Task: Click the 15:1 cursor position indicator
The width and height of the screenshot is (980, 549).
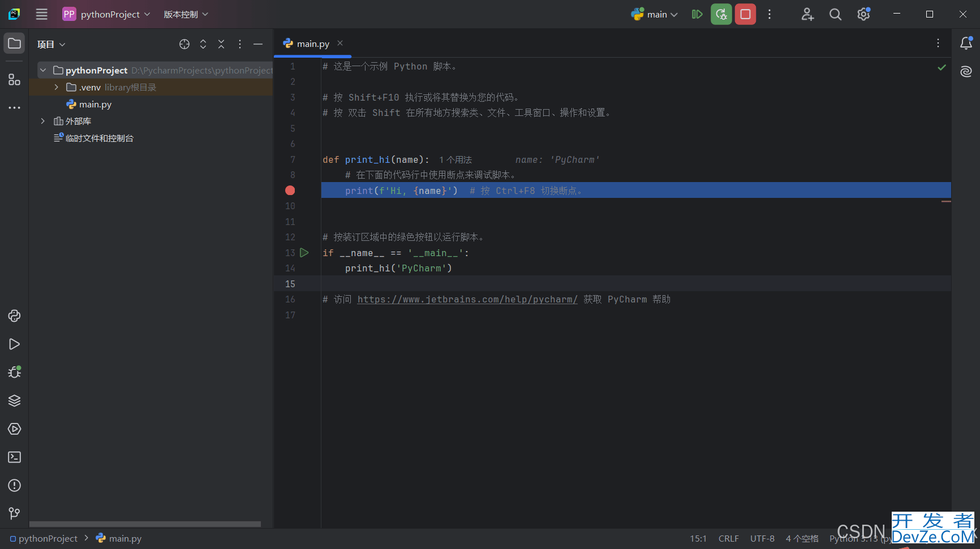Action: coord(698,538)
